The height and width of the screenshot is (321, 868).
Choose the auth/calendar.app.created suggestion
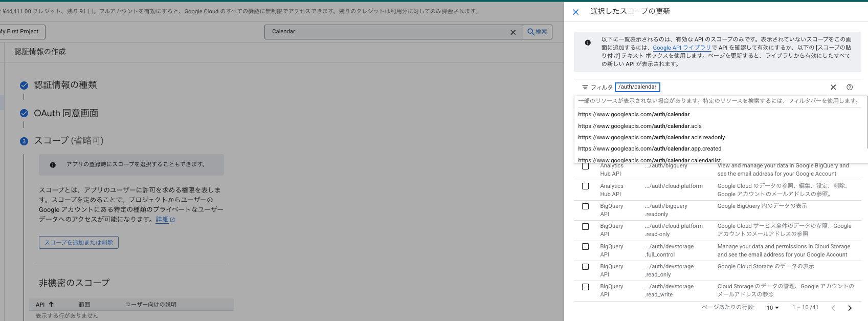(650, 148)
